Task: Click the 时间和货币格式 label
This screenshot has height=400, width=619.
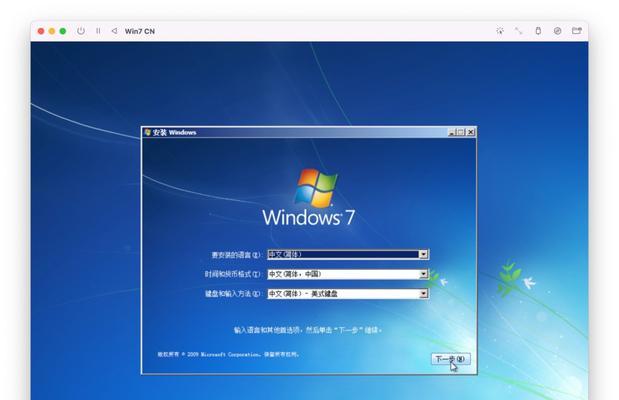Action: pyautogui.click(x=233, y=274)
